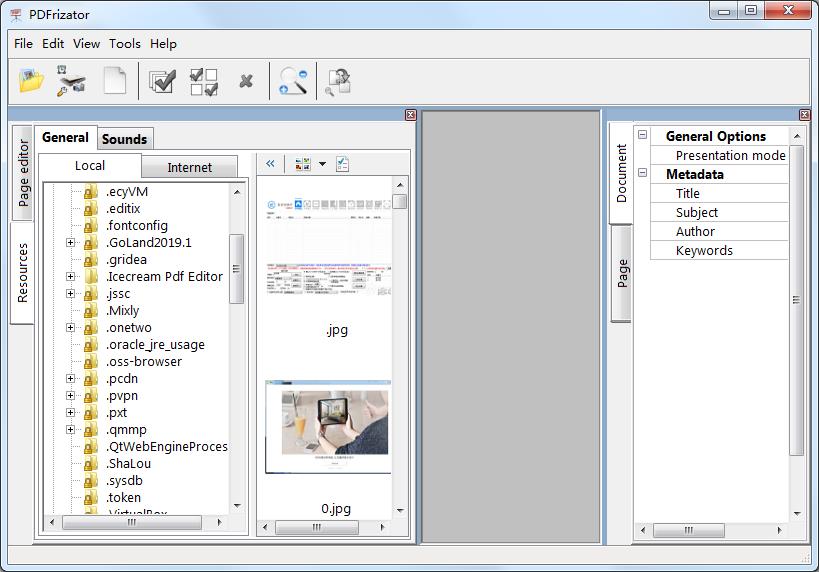Select the .gridea folder
Viewport: 819px width, 572px height.
126,260
